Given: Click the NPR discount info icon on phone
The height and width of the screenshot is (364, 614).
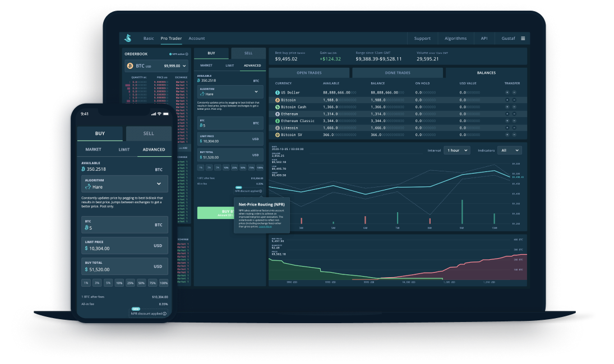Looking at the screenshot, I should (x=165, y=314).
